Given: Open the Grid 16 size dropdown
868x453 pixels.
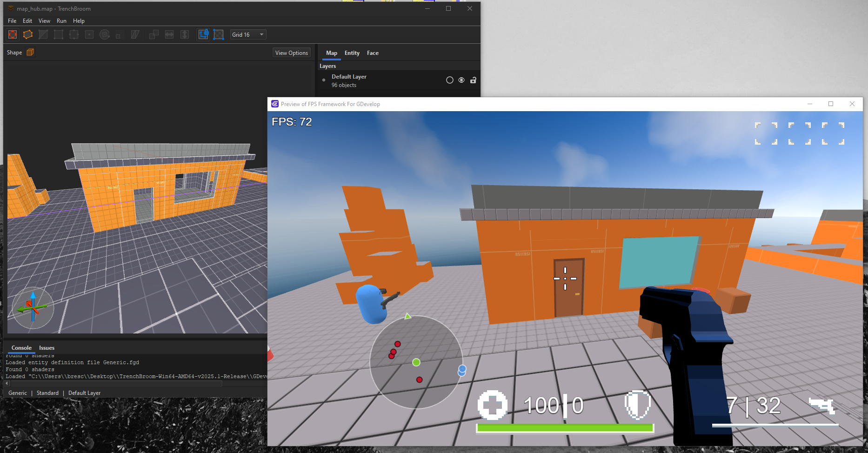Looking at the screenshot, I should (x=248, y=34).
